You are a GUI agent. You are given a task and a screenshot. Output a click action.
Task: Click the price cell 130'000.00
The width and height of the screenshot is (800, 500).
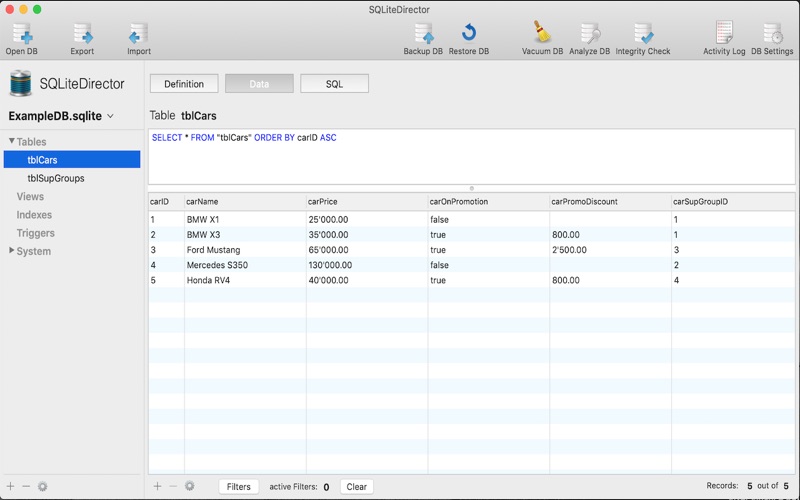(x=367, y=265)
